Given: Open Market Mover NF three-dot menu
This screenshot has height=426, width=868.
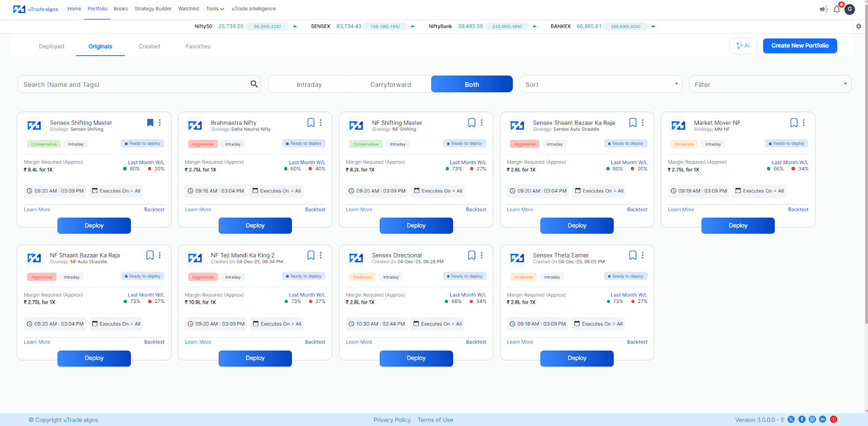Looking at the screenshot, I should point(804,122).
